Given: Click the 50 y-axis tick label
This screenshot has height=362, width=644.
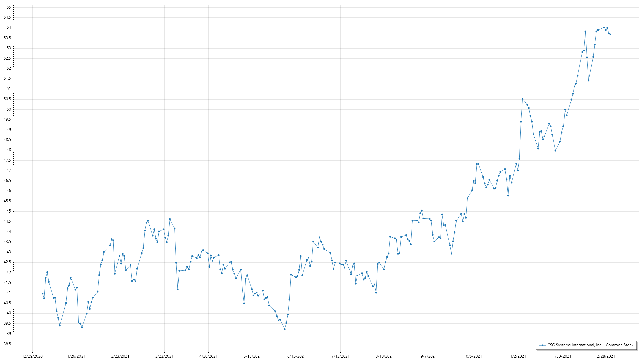Looking at the screenshot, I should pos(9,109).
